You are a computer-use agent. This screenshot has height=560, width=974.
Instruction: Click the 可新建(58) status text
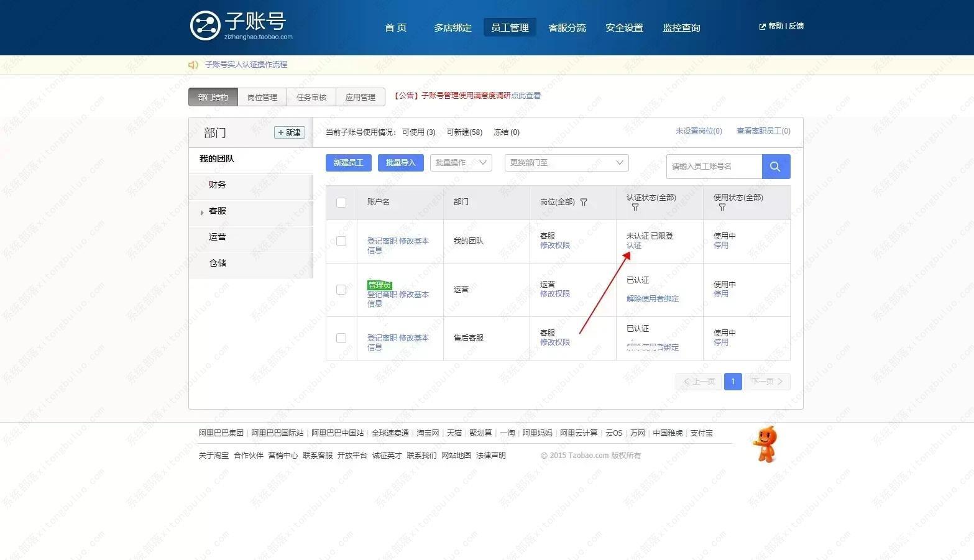(464, 132)
